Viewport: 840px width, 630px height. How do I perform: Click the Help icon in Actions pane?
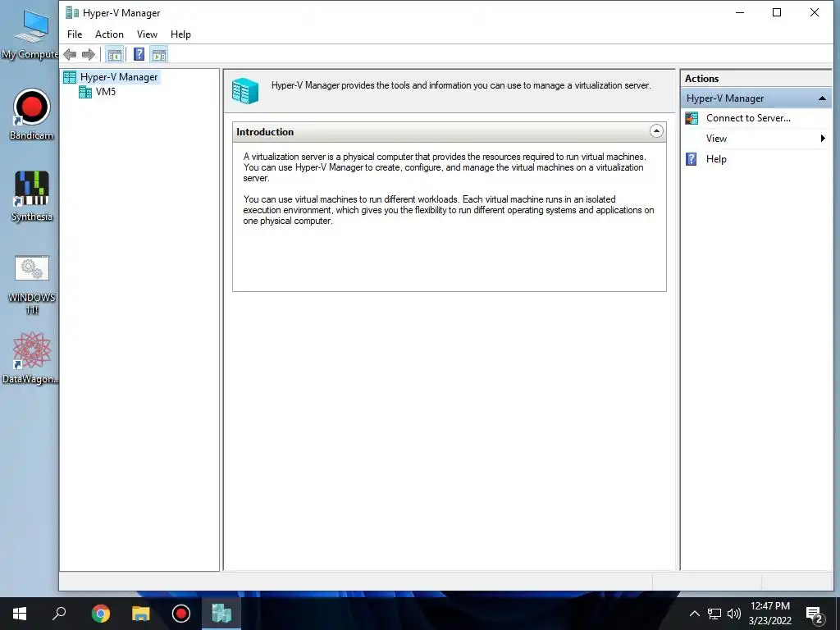pos(692,159)
